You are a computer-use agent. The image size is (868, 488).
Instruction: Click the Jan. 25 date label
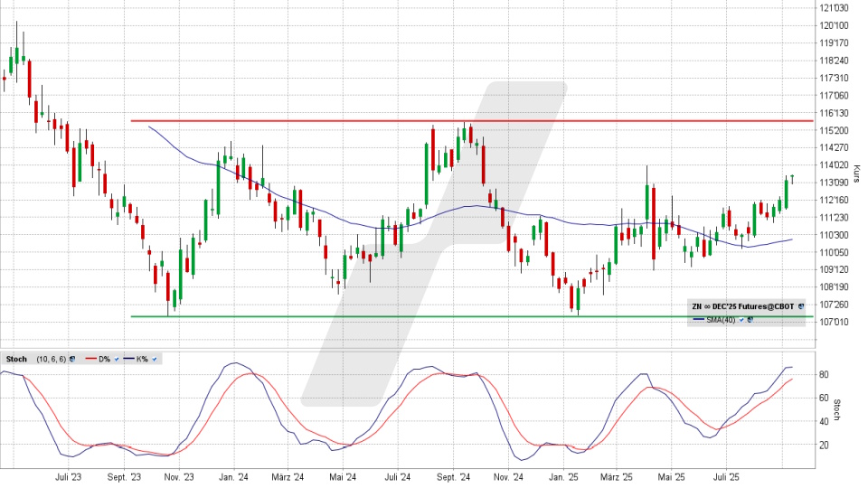[x=563, y=477]
